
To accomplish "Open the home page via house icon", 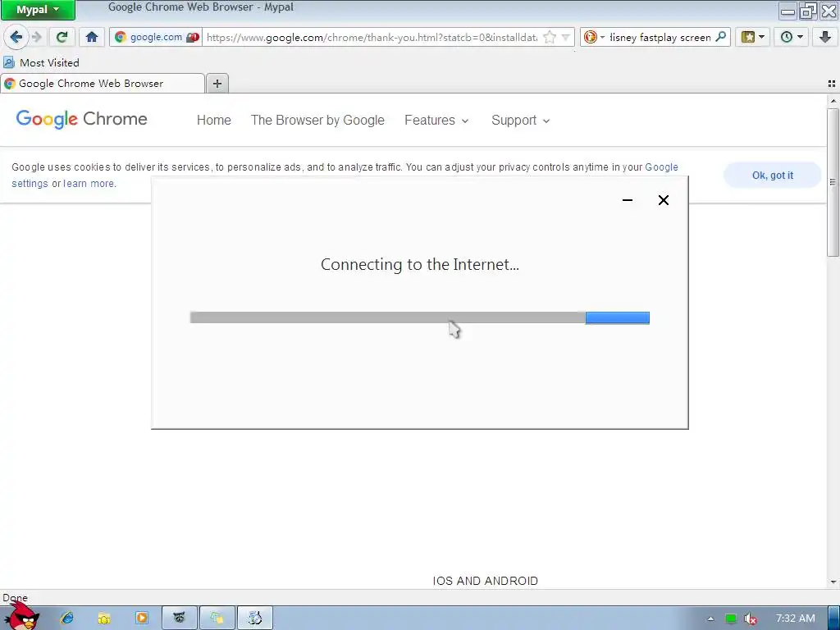I will coord(92,37).
